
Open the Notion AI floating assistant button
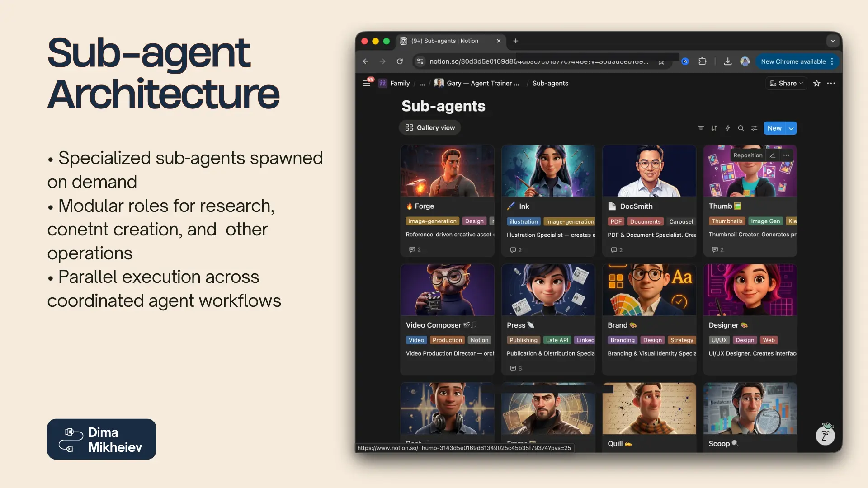pyautogui.click(x=826, y=435)
